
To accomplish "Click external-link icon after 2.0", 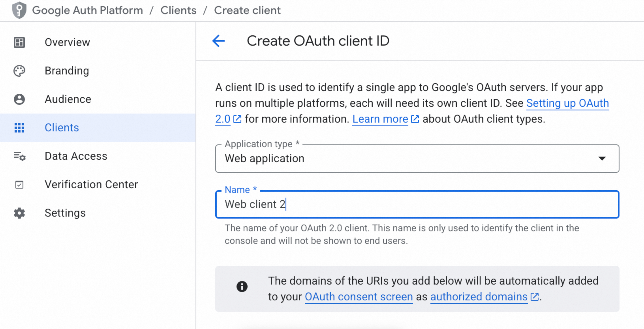I will (x=237, y=119).
